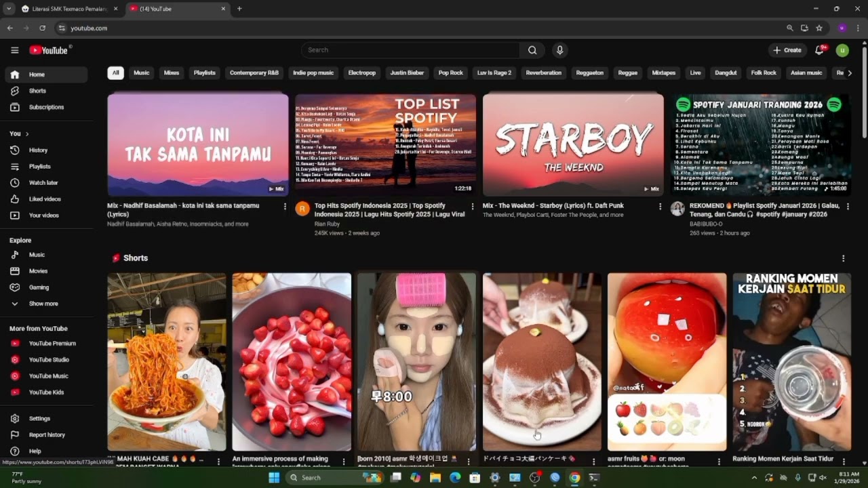Open Settings in the sidebar
Image resolution: width=868 pixels, height=488 pixels.
(46, 419)
